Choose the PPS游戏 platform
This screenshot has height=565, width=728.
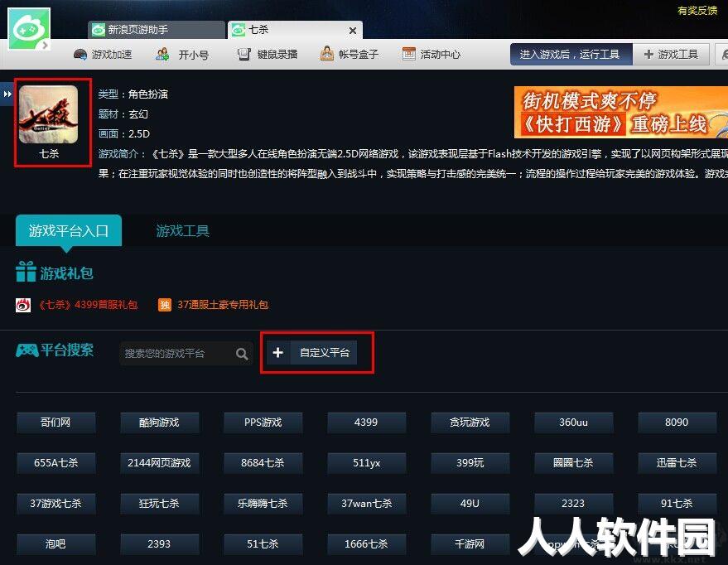pos(263,423)
